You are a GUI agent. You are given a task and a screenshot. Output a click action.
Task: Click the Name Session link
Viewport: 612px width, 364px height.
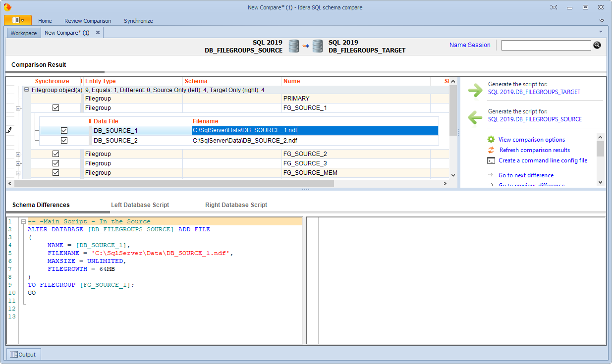(469, 45)
